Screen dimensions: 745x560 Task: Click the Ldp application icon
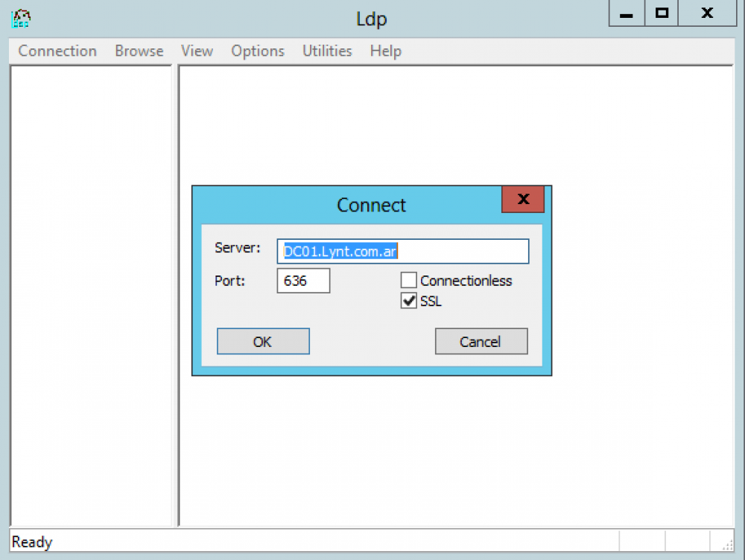coord(20,18)
